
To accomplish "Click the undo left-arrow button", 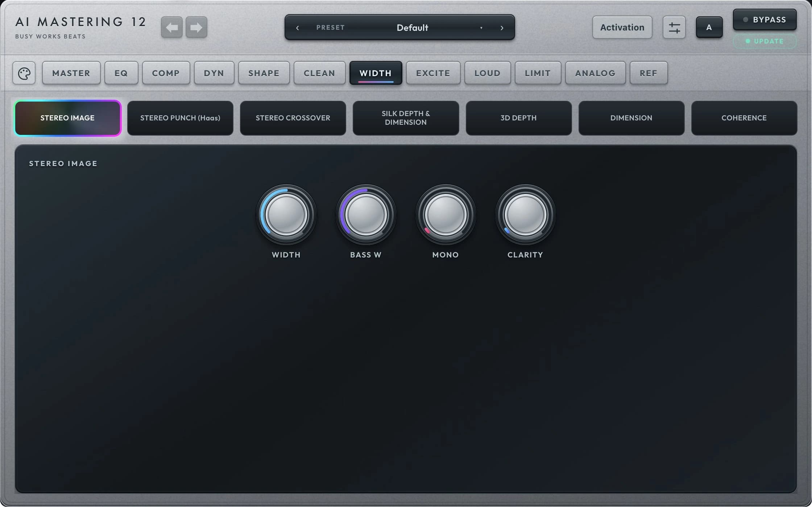I will click(x=171, y=27).
